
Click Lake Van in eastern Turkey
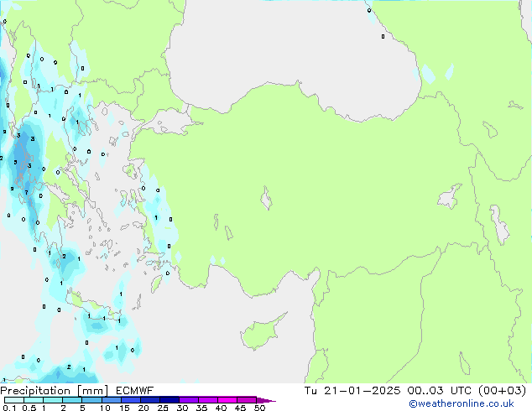pyautogui.click(x=449, y=198)
